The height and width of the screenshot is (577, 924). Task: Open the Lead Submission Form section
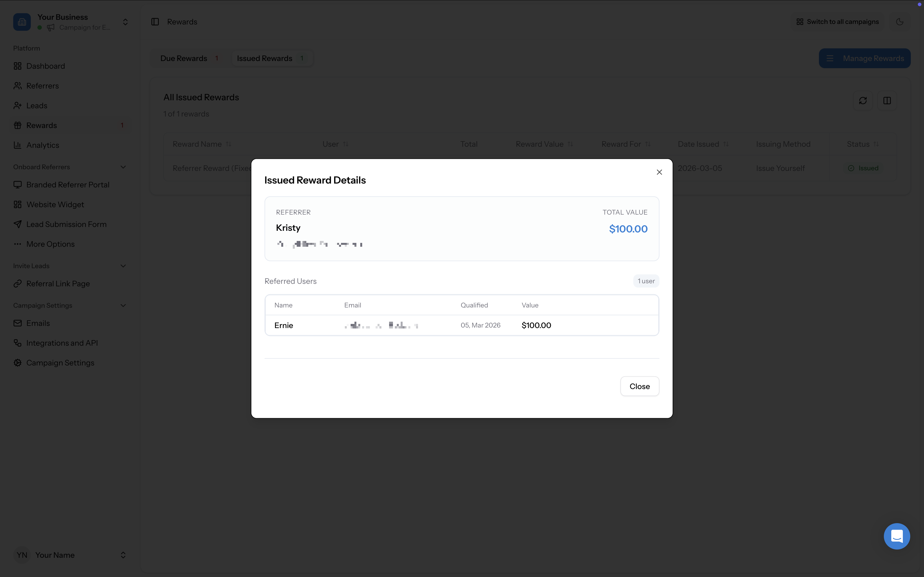(67, 224)
